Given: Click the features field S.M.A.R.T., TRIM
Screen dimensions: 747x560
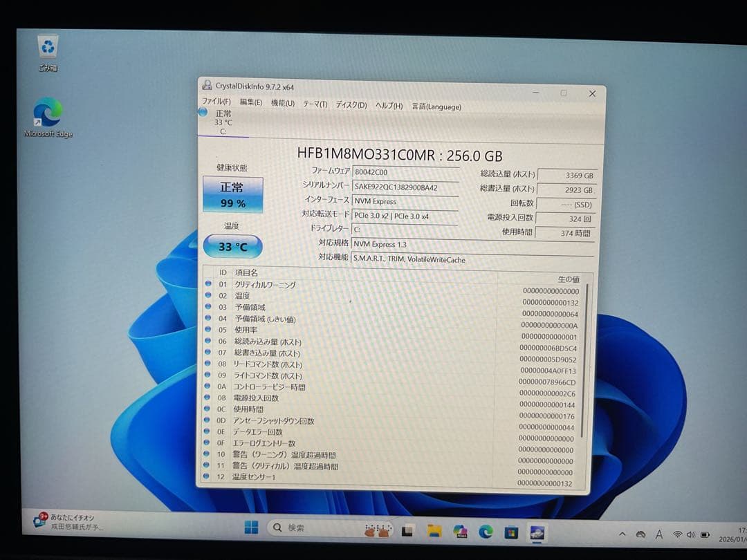Looking at the screenshot, I should (x=472, y=259).
